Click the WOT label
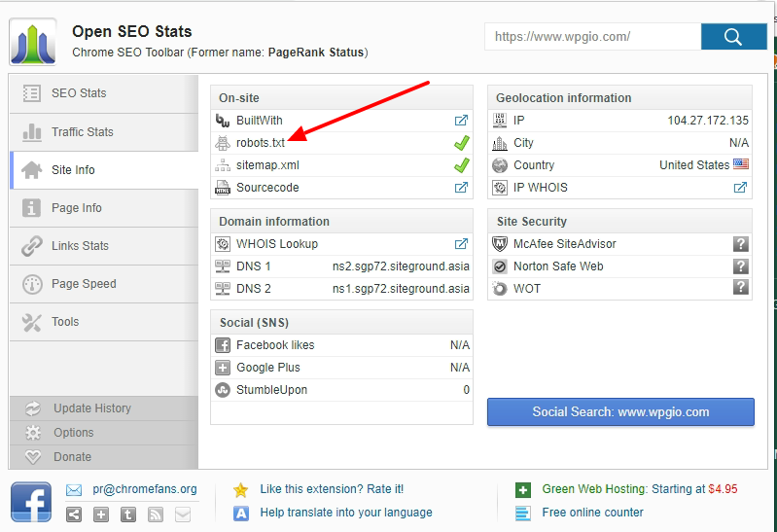The height and width of the screenshot is (532, 777). tap(527, 289)
